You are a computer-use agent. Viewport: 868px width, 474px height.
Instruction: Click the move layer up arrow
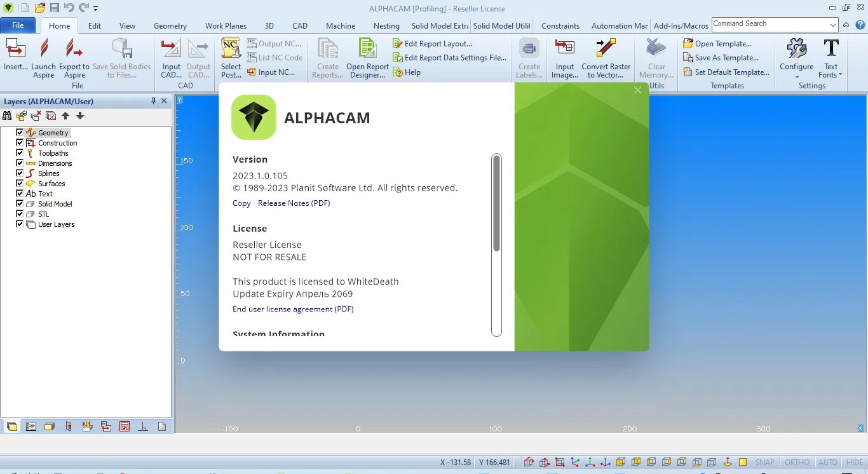pyautogui.click(x=65, y=116)
